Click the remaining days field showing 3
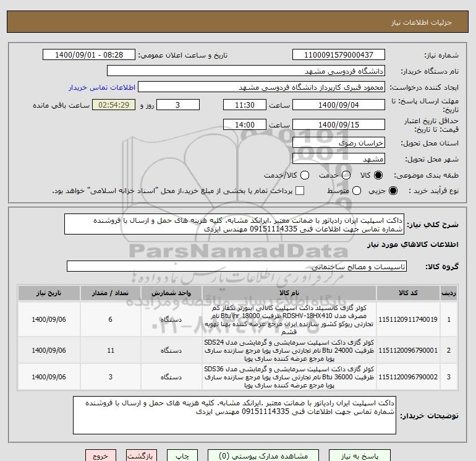 tap(178, 105)
